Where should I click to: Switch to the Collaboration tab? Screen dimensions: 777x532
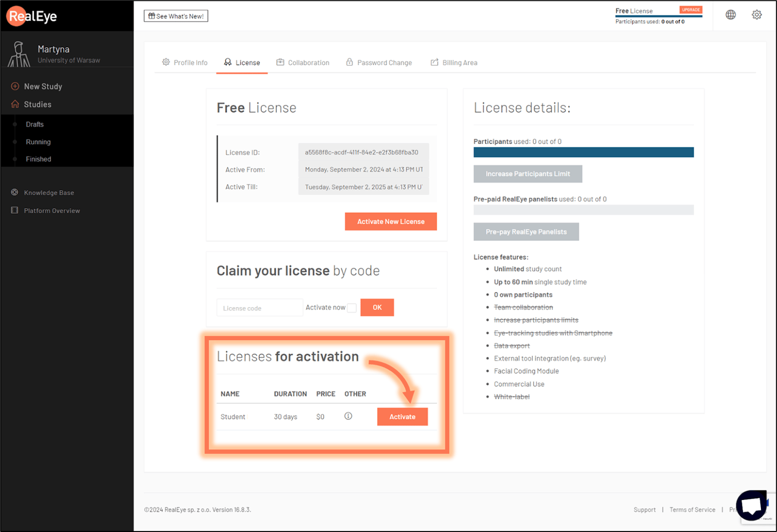[x=308, y=62]
